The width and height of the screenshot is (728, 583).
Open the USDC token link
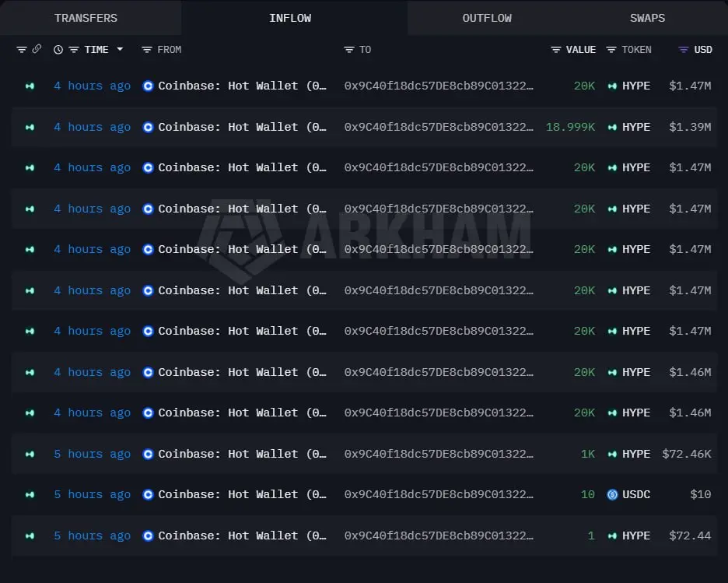pos(636,494)
